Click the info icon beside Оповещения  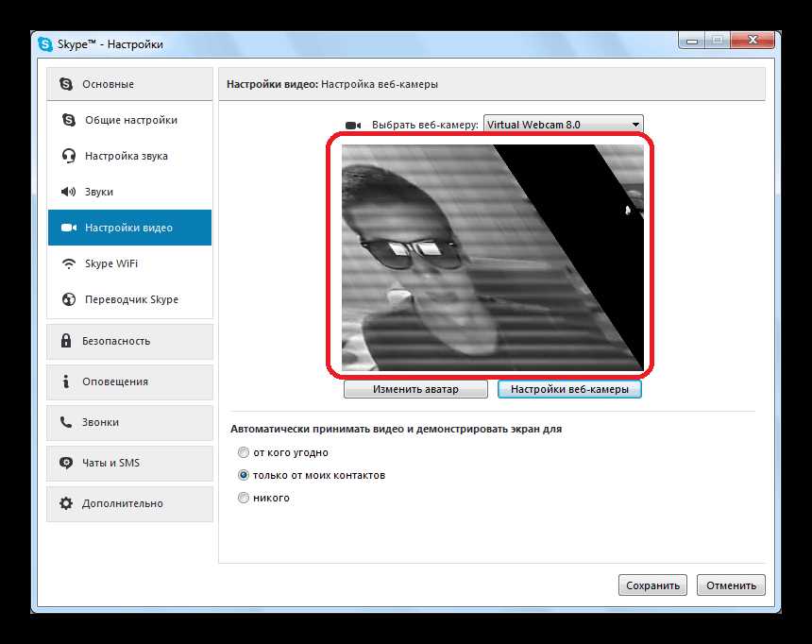[x=65, y=381]
